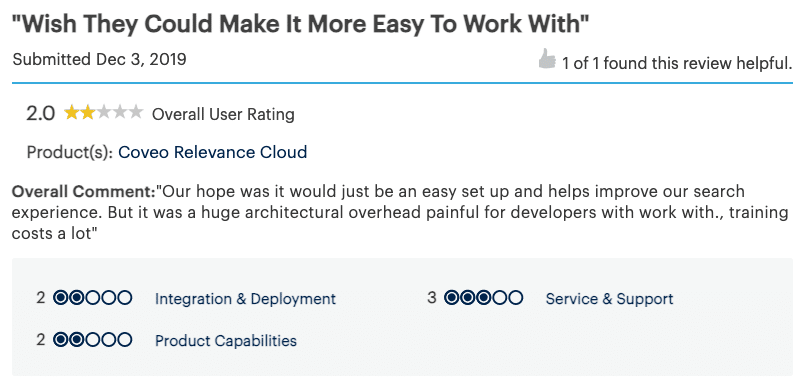Open the Product Capabilities rating link
Viewport: 808px width, 389px height.
click(x=226, y=341)
